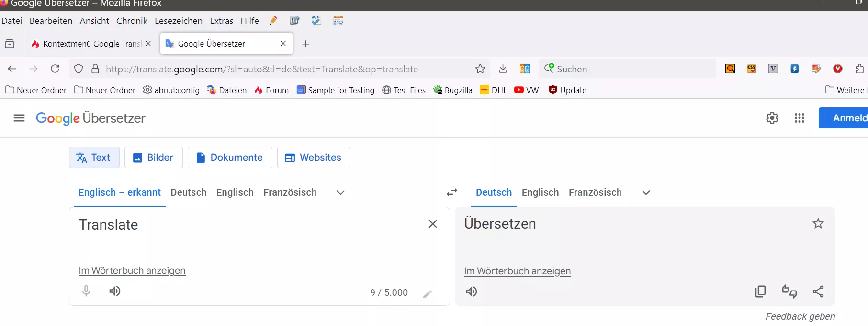Focus the Suchen search box
This screenshot has width=868, height=326.
(x=627, y=69)
